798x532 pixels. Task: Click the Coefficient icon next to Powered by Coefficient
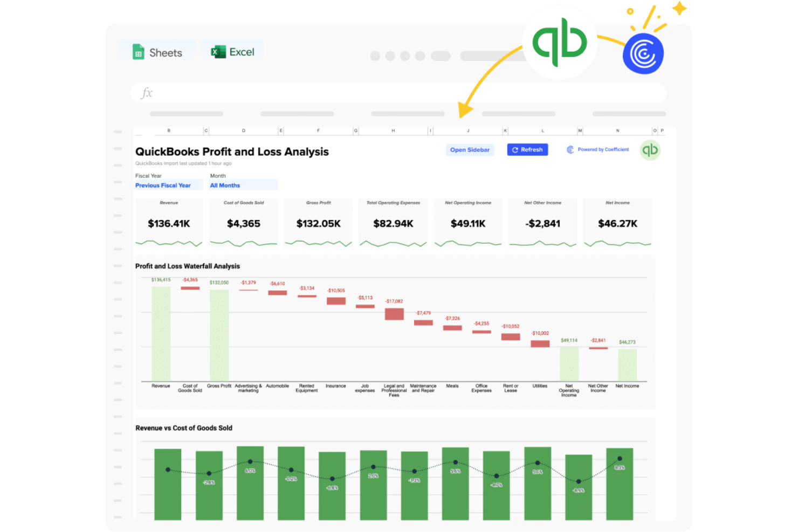pyautogui.click(x=570, y=149)
